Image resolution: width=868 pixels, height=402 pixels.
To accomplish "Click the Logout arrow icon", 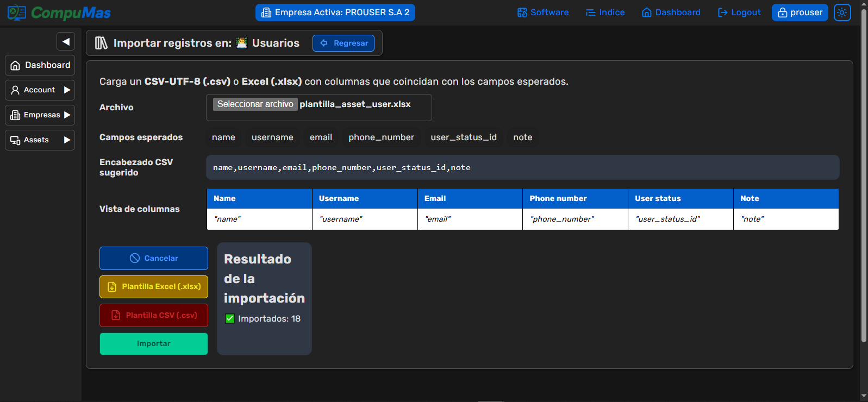I will click(x=722, y=12).
